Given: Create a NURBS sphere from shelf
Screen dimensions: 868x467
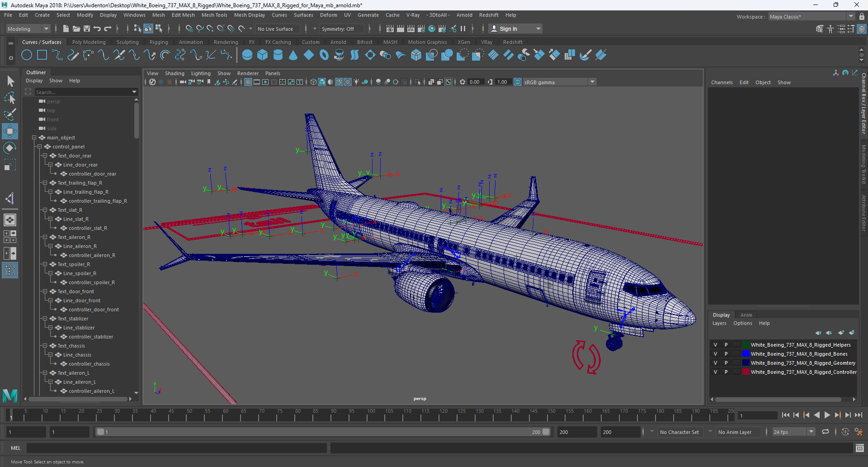Looking at the screenshot, I should pos(247,55).
